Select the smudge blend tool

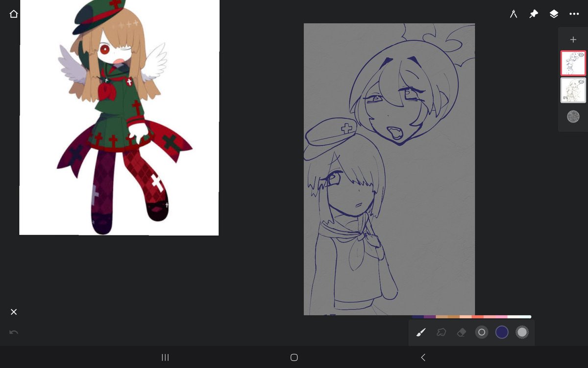pos(441,333)
